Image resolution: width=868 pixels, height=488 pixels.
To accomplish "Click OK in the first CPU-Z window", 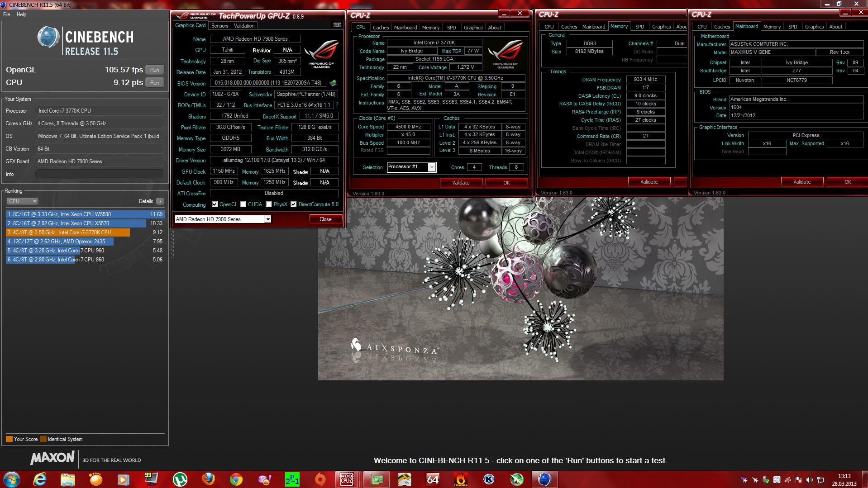I will (x=506, y=183).
